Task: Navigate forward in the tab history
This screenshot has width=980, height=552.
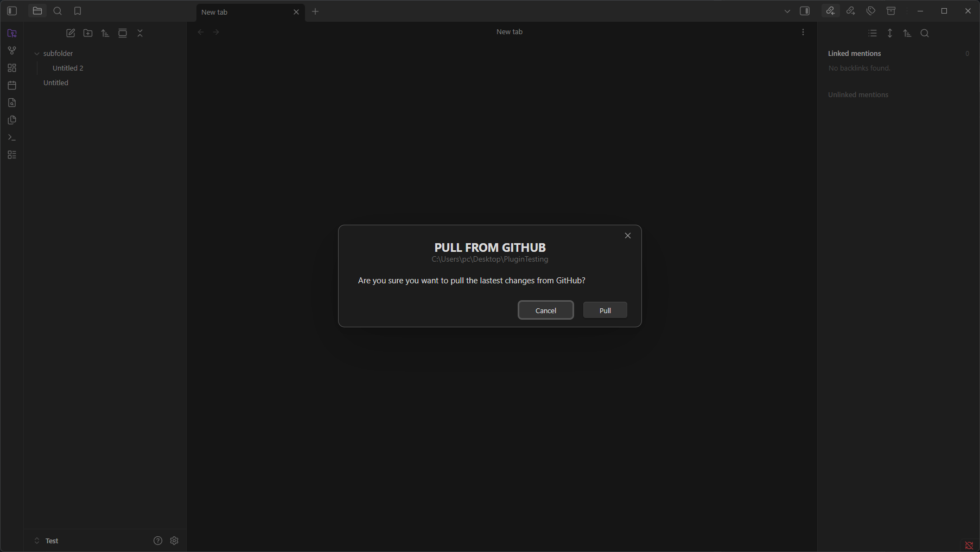Action: pyautogui.click(x=216, y=32)
